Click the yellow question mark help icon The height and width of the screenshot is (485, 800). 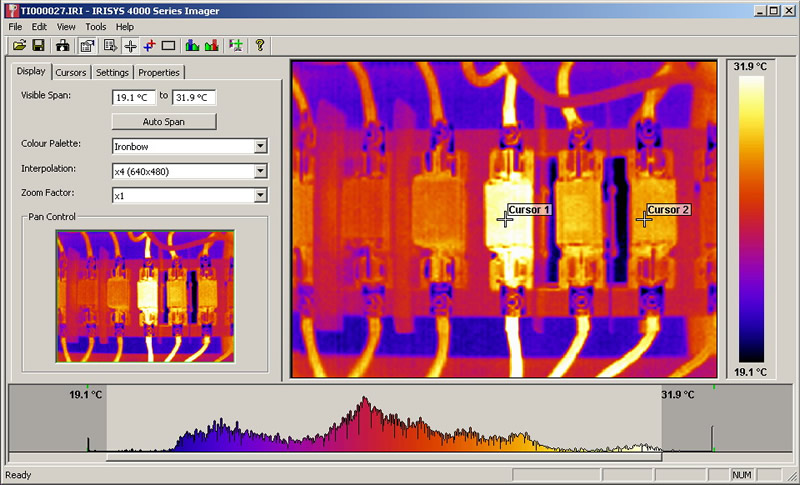click(x=260, y=45)
